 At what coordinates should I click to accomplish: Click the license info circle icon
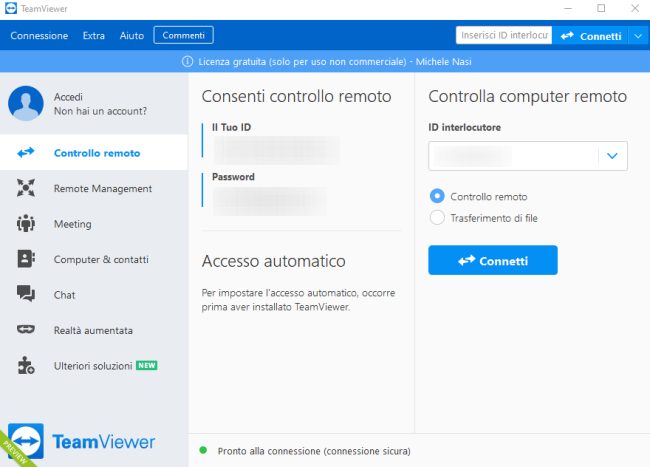tap(187, 62)
